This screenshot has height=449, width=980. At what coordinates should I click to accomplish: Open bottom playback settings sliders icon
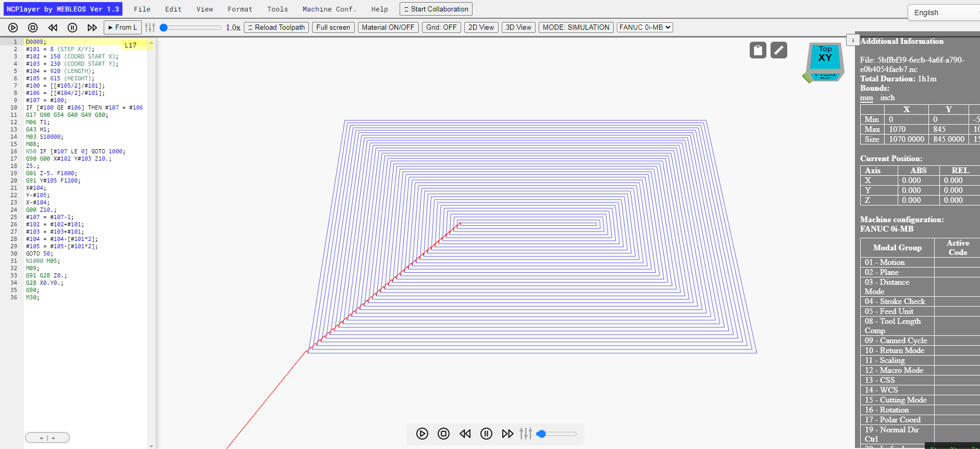(x=526, y=433)
